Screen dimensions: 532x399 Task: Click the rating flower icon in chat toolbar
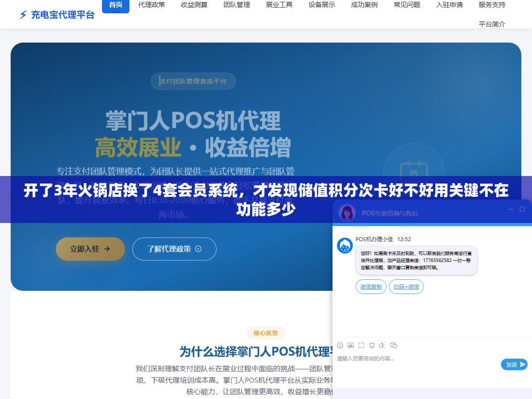[x=372, y=345]
